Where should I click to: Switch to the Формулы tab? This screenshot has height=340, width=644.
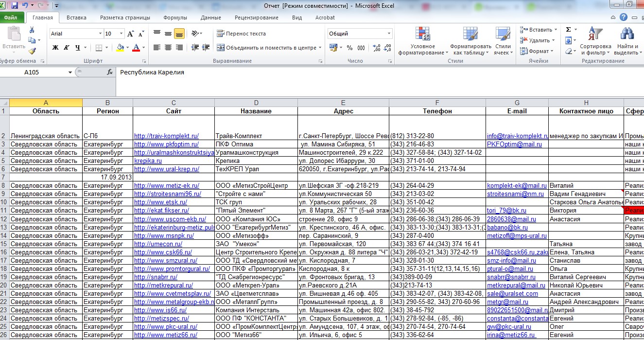[x=175, y=18]
